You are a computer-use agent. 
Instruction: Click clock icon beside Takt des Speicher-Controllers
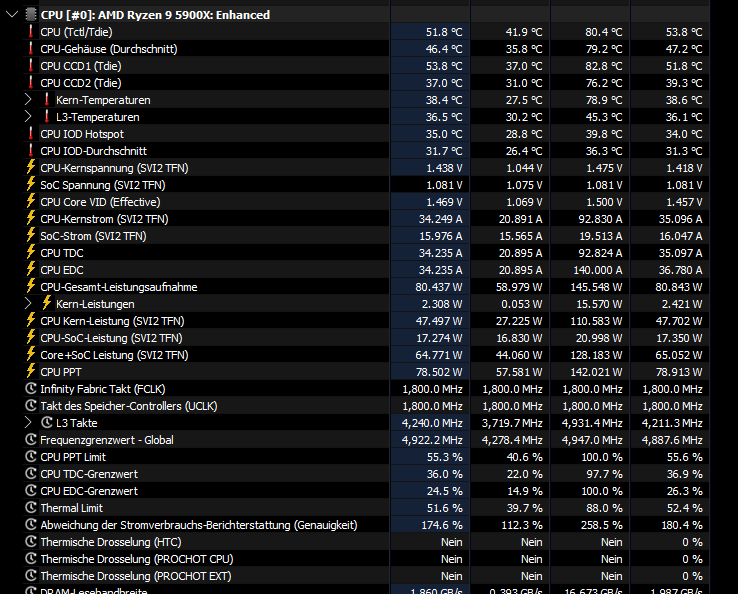pyautogui.click(x=31, y=406)
